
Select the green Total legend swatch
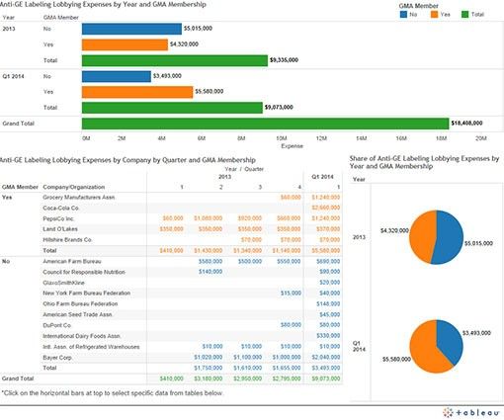[465, 15]
